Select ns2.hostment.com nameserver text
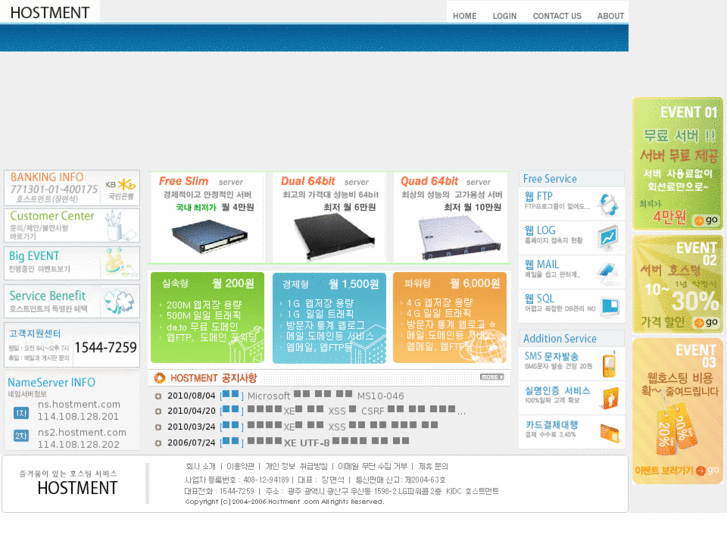Screen dimensions: 727x545 [82, 432]
